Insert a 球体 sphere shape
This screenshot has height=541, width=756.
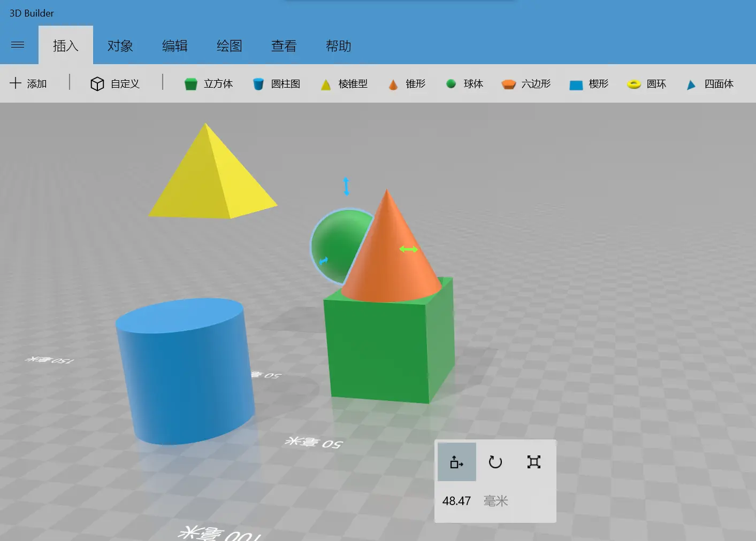(464, 83)
